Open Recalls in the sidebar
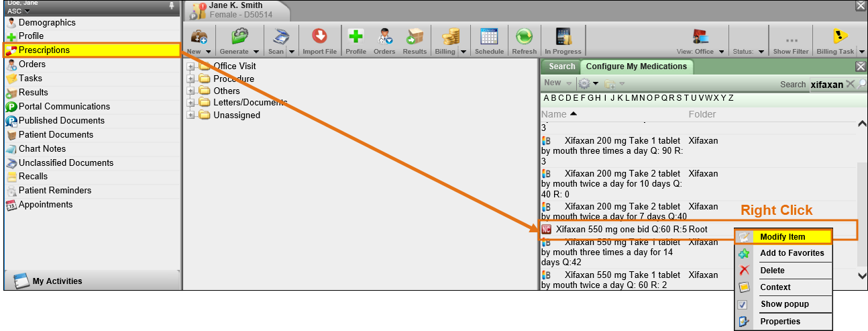 pyautogui.click(x=93, y=176)
